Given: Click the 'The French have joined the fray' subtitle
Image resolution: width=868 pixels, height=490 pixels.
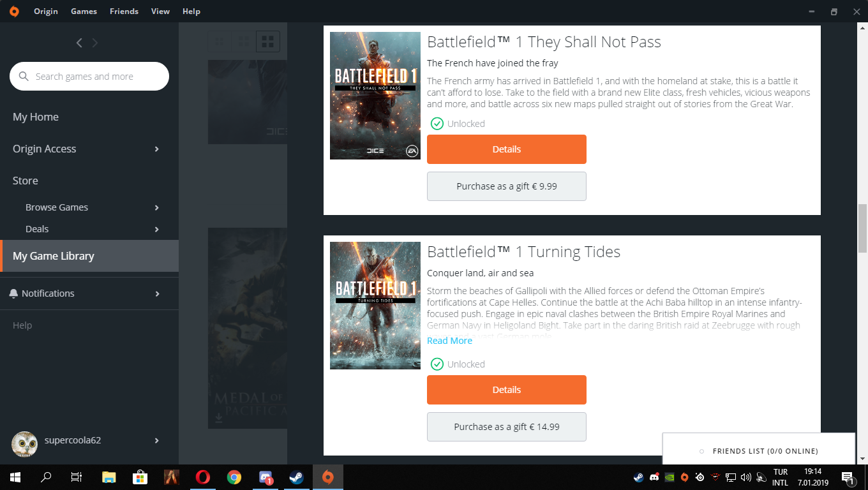Looking at the screenshot, I should click(493, 63).
